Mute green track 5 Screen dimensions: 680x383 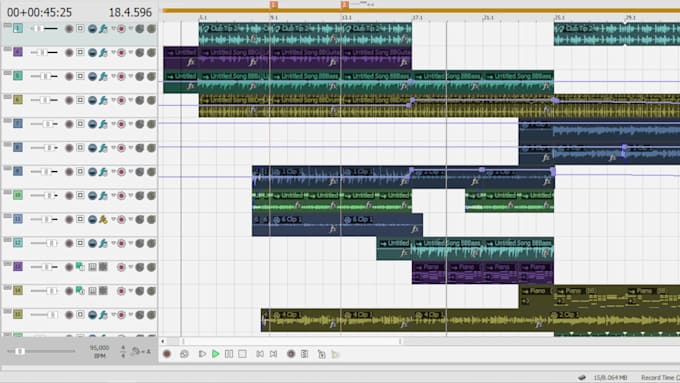point(140,76)
